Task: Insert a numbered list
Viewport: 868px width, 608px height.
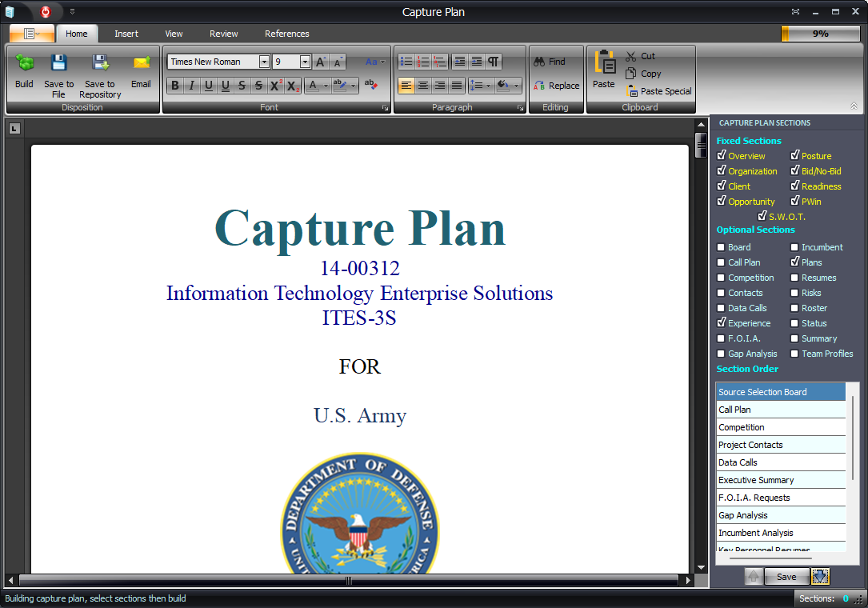Action: click(423, 62)
